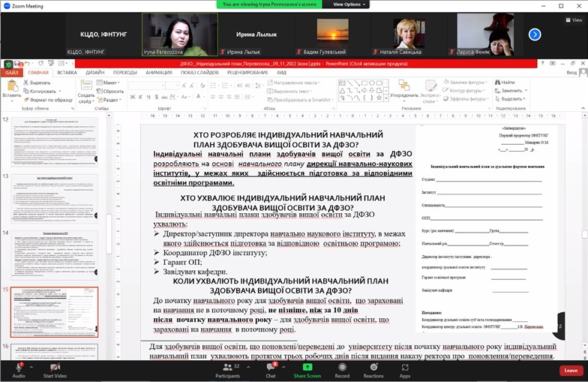
Task: Select slide 15 thumbnail in slide panel
Action: click(x=54, y=311)
